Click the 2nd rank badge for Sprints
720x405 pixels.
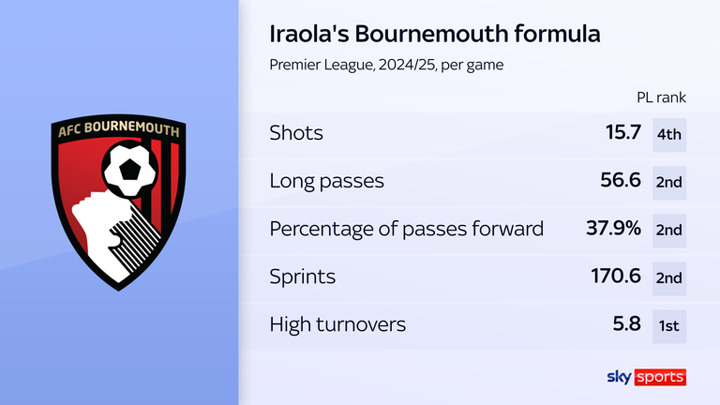(669, 277)
